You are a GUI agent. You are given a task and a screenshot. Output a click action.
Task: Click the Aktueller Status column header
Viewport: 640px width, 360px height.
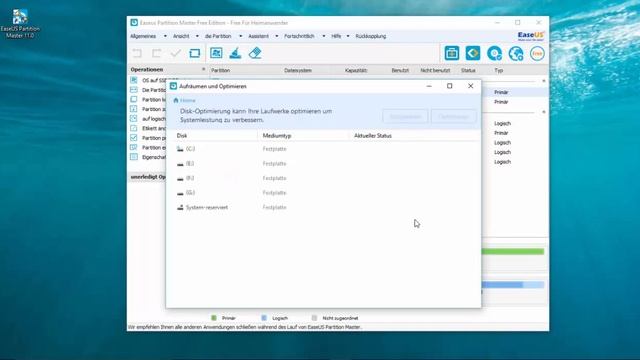tap(373, 136)
